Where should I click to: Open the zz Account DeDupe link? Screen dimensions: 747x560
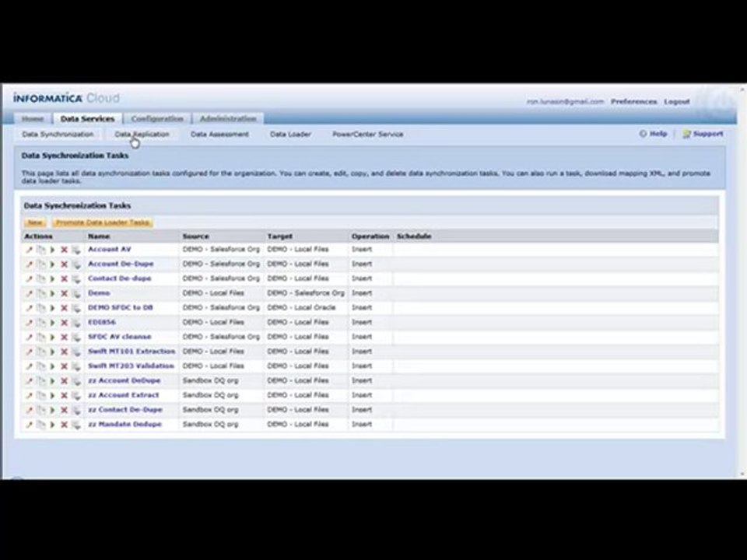124,380
